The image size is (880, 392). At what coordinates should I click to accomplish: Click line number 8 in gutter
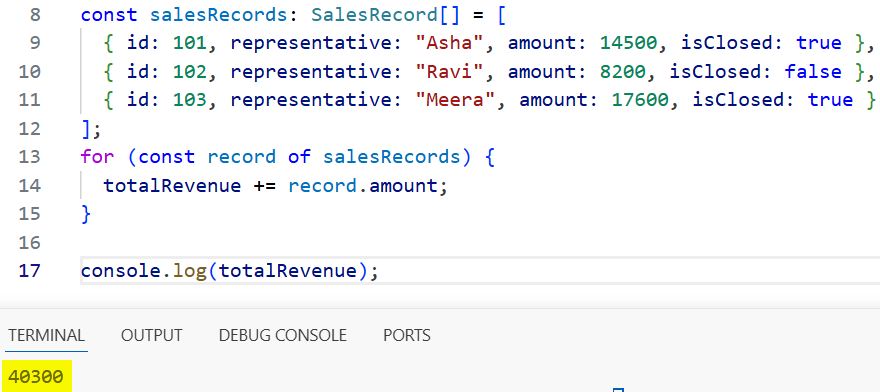click(35, 15)
